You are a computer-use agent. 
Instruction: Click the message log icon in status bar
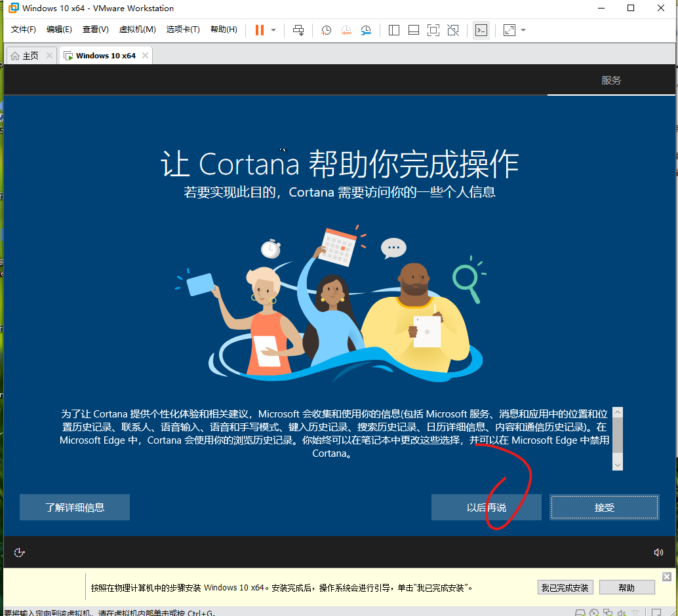tap(656, 613)
